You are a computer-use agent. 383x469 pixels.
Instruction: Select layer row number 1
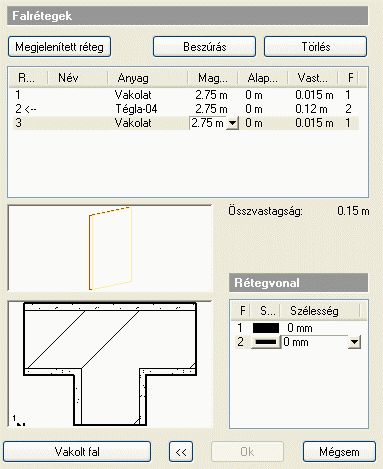click(18, 95)
